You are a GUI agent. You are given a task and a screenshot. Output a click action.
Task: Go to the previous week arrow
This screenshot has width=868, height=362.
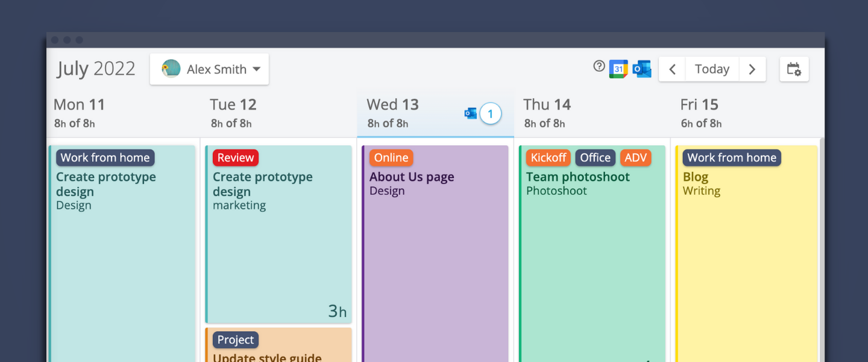(x=673, y=69)
